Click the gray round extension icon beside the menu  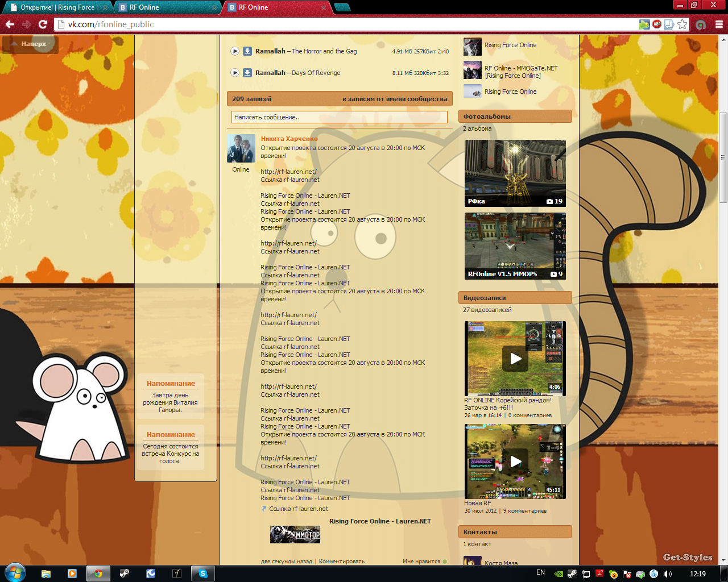click(x=701, y=24)
